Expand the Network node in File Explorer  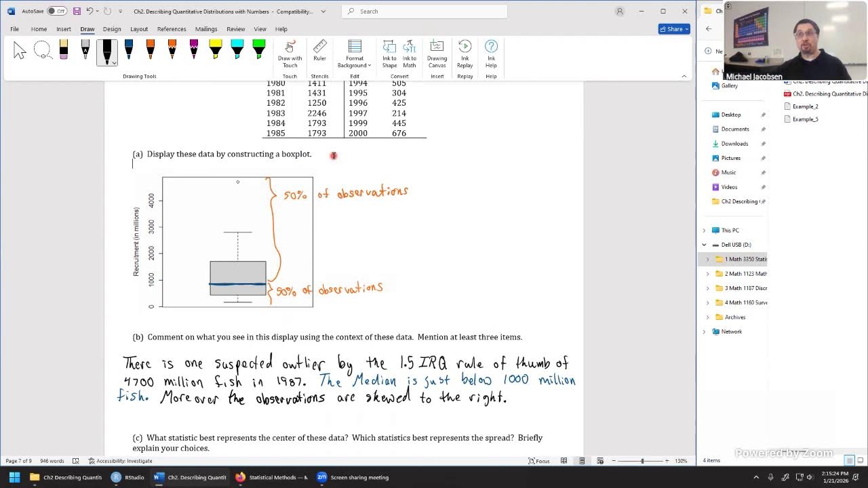(x=704, y=331)
